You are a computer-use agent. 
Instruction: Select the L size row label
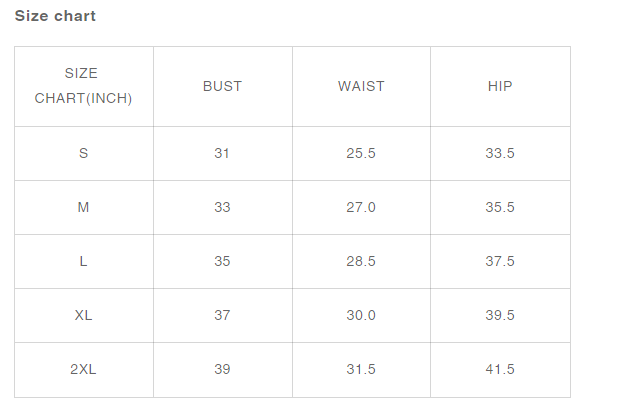coord(83,261)
